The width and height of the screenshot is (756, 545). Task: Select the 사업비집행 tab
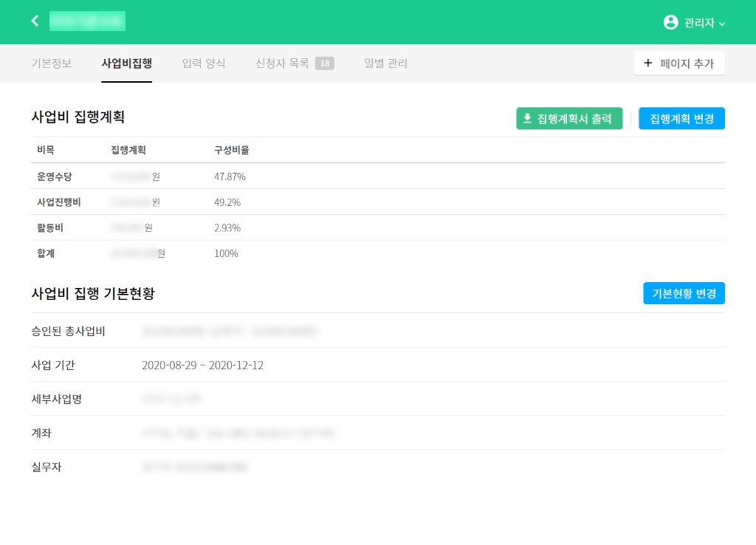point(127,64)
